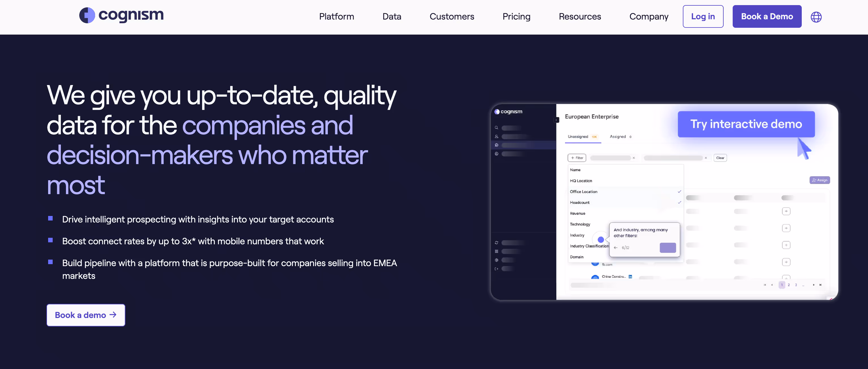Click the person icon in demo sidebar
868x369 pixels.
point(496,137)
